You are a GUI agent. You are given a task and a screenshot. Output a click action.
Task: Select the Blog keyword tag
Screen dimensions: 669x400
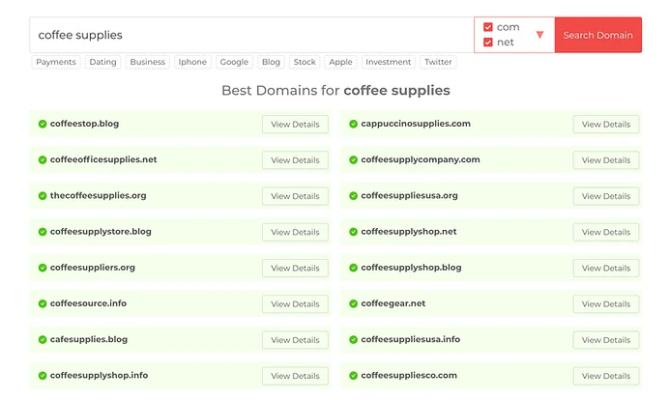click(271, 62)
